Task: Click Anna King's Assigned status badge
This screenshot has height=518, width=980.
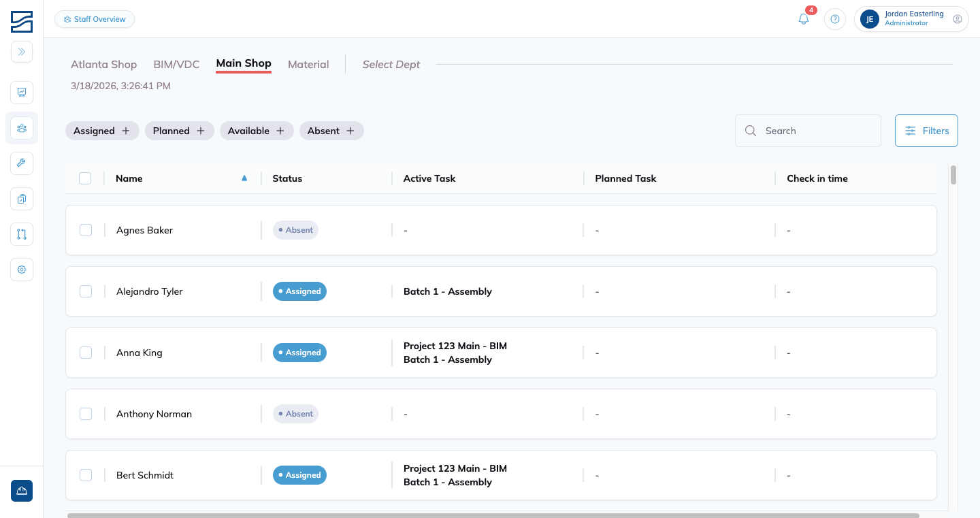Action: click(x=299, y=353)
